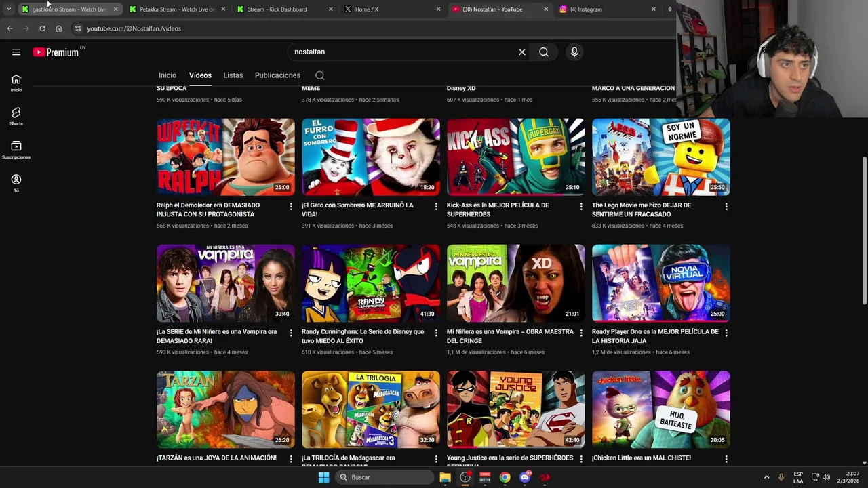868x488 pixels.
Task: Open options menu for Kick-Ass video
Action: (x=581, y=206)
